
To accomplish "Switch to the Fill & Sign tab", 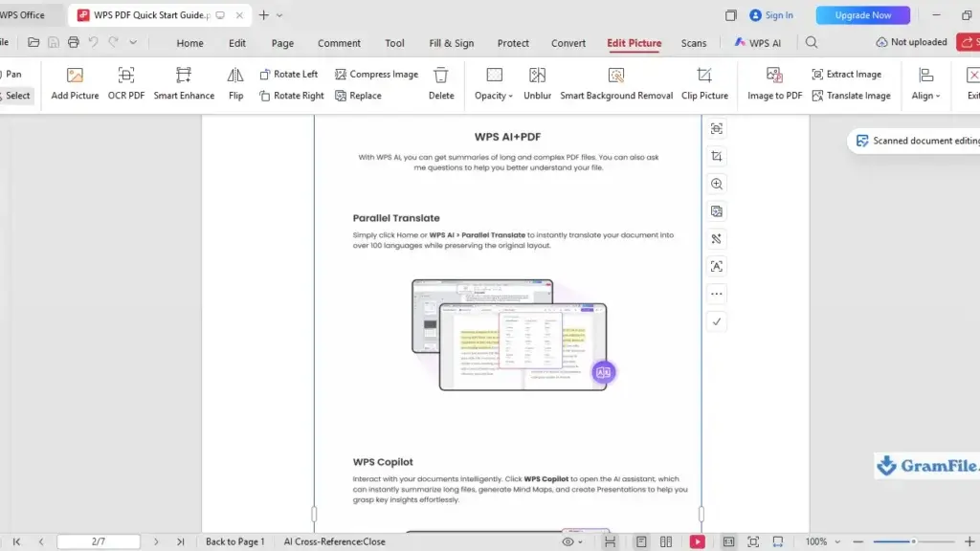I will tap(452, 43).
